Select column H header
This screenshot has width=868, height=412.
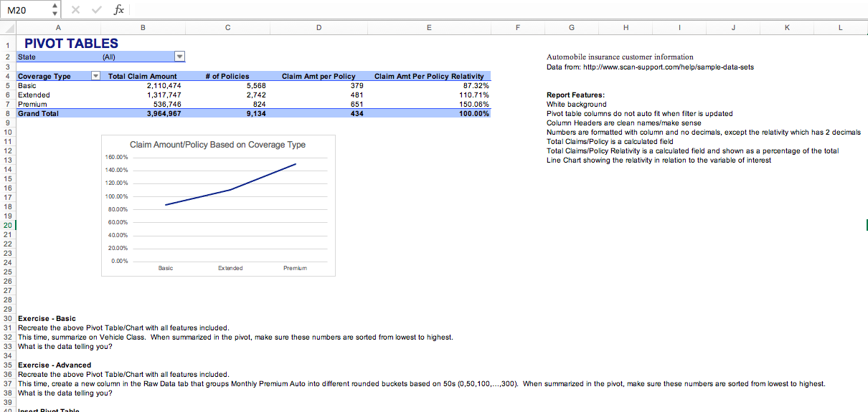(x=626, y=28)
